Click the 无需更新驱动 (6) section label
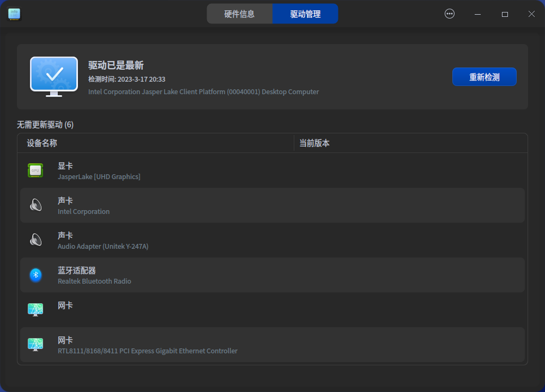The height and width of the screenshot is (392, 545). click(45, 125)
